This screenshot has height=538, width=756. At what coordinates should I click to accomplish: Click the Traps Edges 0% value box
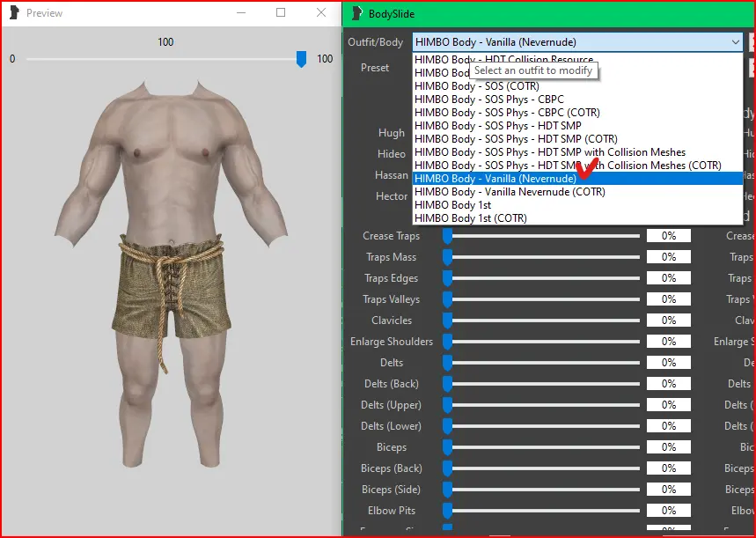[x=669, y=278]
